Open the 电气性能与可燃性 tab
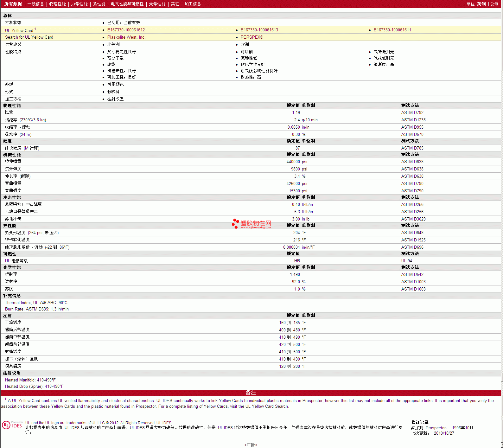 [127, 4]
